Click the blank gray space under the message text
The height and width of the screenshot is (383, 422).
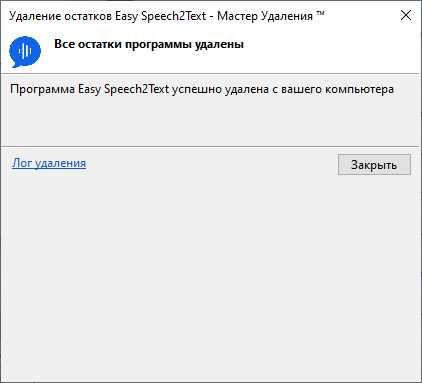pos(210,122)
